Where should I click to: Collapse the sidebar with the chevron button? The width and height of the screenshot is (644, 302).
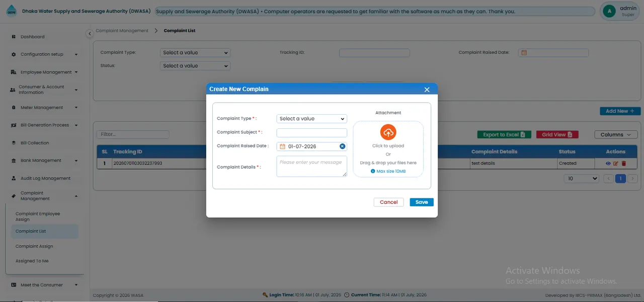click(x=90, y=33)
